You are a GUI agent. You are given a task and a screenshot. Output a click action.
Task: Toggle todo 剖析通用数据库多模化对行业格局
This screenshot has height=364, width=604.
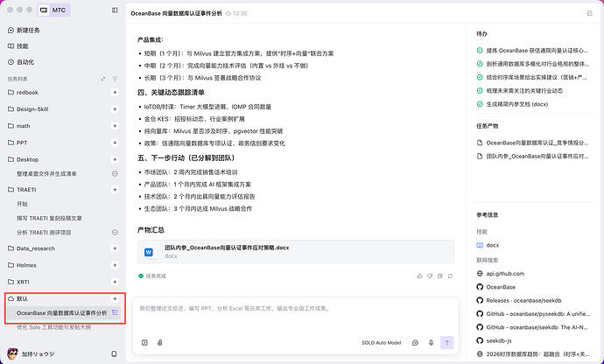tap(480, 64)
